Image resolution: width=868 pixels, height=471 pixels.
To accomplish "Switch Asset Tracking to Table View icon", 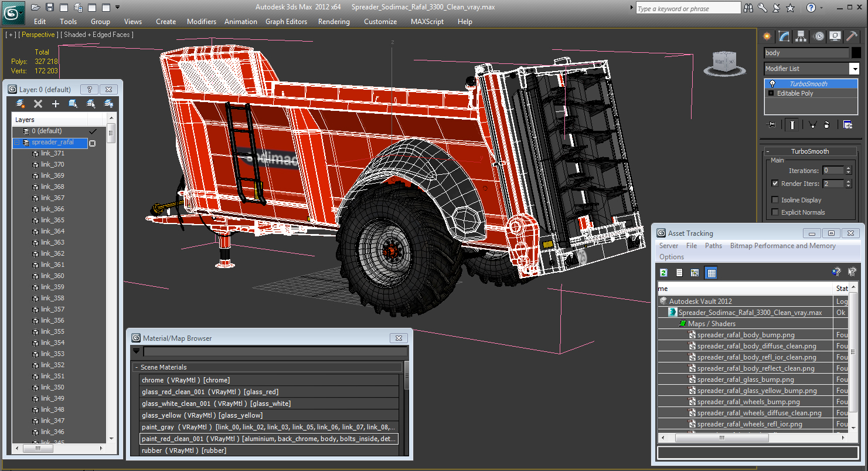I will pos(711,273).
